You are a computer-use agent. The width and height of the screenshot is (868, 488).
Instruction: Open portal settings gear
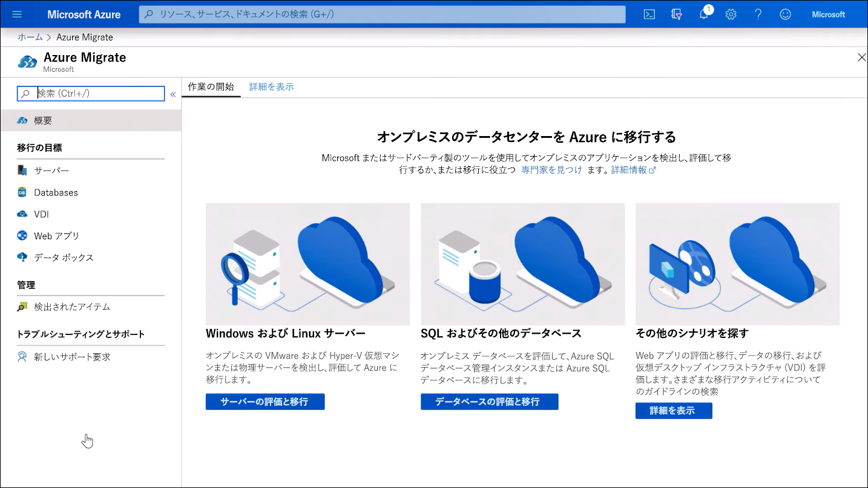(731, 15)
